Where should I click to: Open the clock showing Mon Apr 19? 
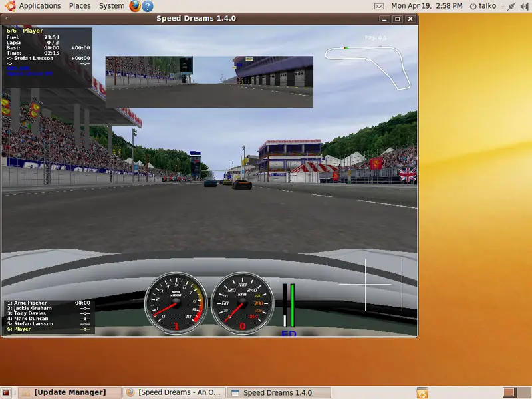point(426,6)
